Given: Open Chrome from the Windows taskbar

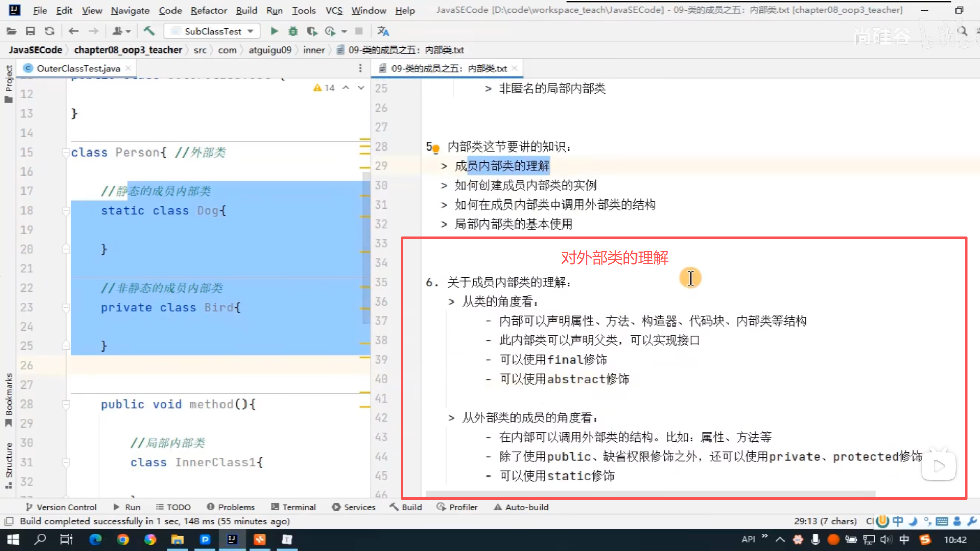Looking at the screenshot, I should click(x=122, y=539).
